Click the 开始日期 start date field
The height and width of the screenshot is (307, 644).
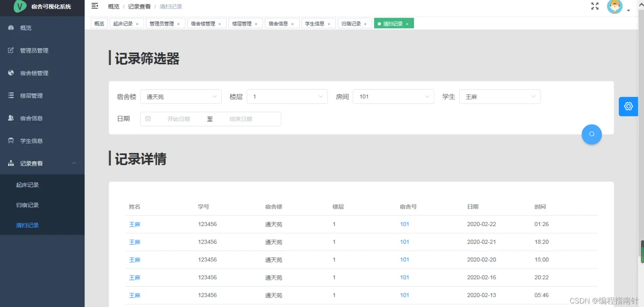coord(178,119)
